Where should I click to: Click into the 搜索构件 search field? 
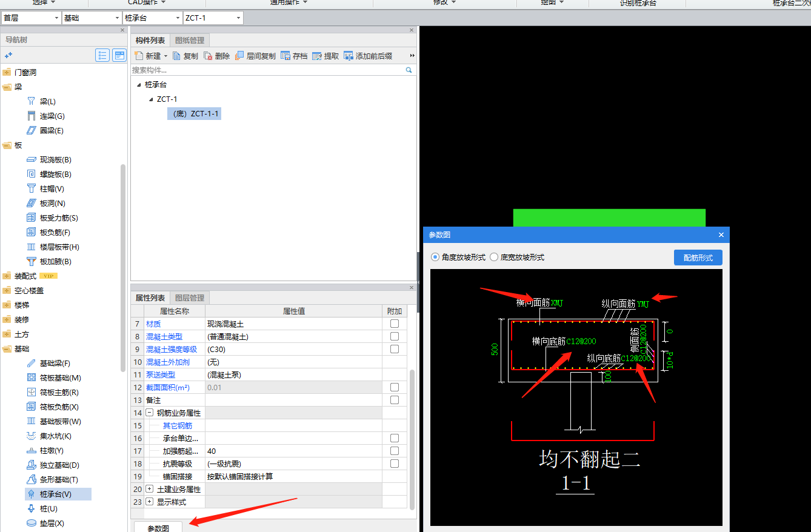[268, 70]
